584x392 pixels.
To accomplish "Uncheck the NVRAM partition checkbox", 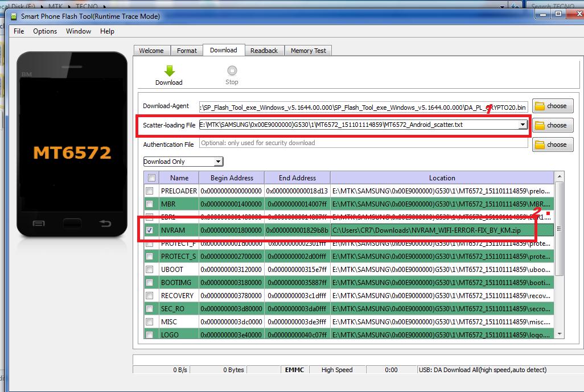I will tap(149, 230).
